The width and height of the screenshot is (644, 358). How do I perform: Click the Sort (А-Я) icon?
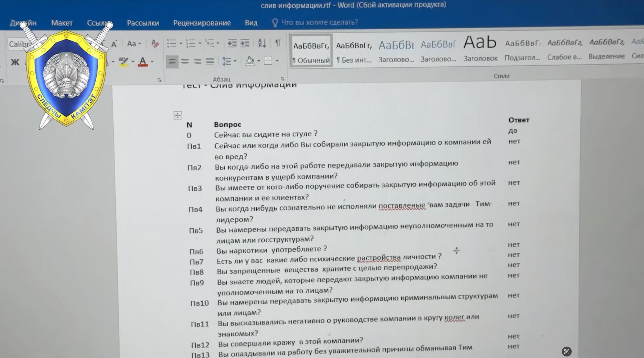[x=262, y=43]
